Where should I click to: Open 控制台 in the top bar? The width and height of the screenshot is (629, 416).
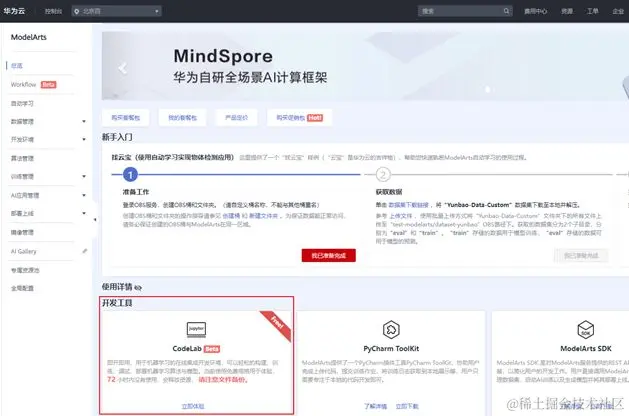pos(53,11)
